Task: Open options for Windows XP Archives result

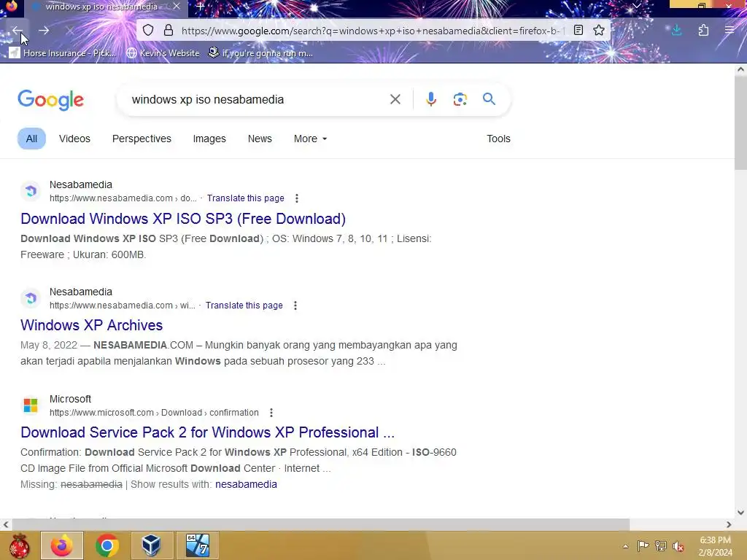Action: point(295,306)
